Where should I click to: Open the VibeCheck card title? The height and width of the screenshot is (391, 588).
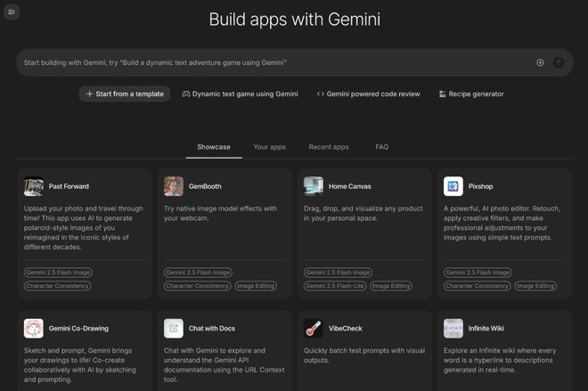coord(345,329)
